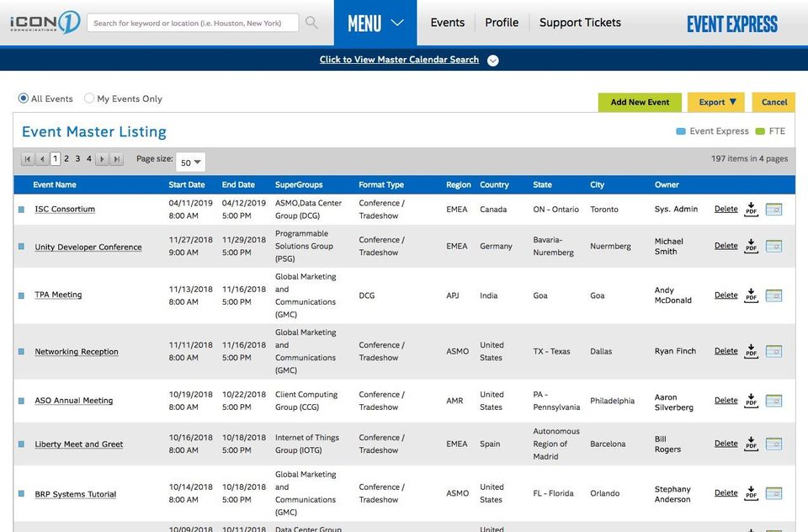Viewport: 808px width, 532px height.
Task: Select the All Events radio button
Action: click(24, 98)
